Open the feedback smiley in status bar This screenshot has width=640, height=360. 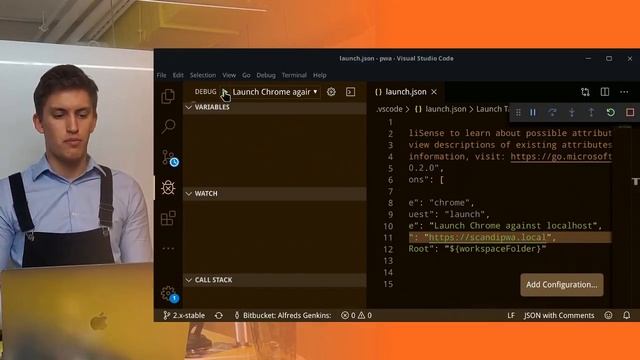(x=608, y=315)
